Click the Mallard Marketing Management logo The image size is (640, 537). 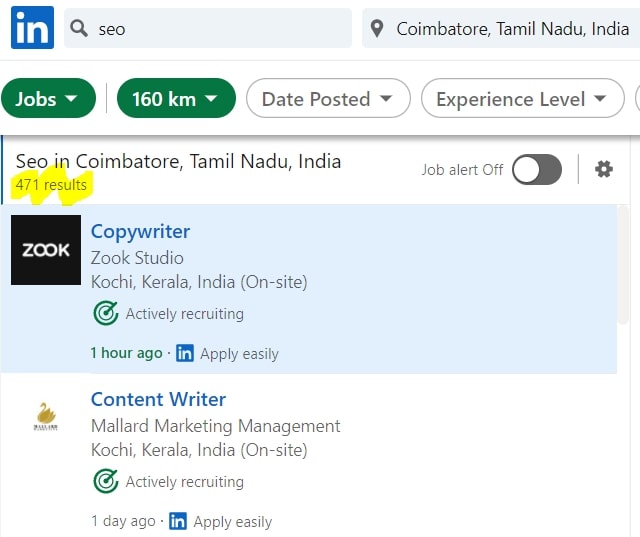pos(46,417)
